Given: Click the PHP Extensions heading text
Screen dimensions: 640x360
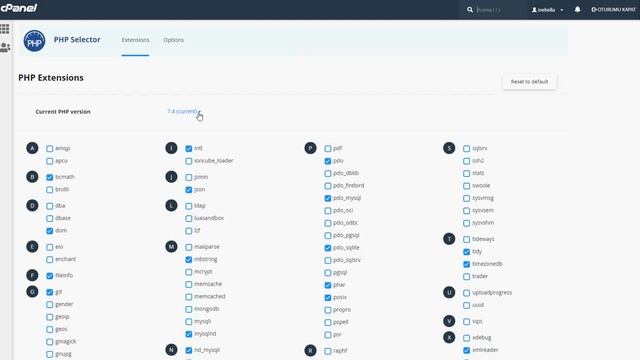Looking at the screenshot, I should coord(51,78).
